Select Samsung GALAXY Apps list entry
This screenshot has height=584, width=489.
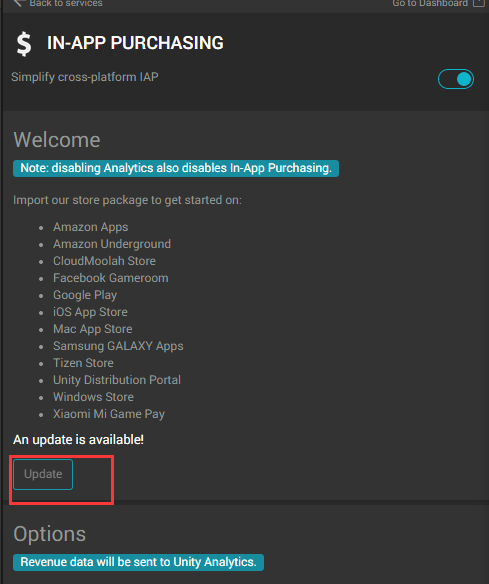[x=118, y=346]
